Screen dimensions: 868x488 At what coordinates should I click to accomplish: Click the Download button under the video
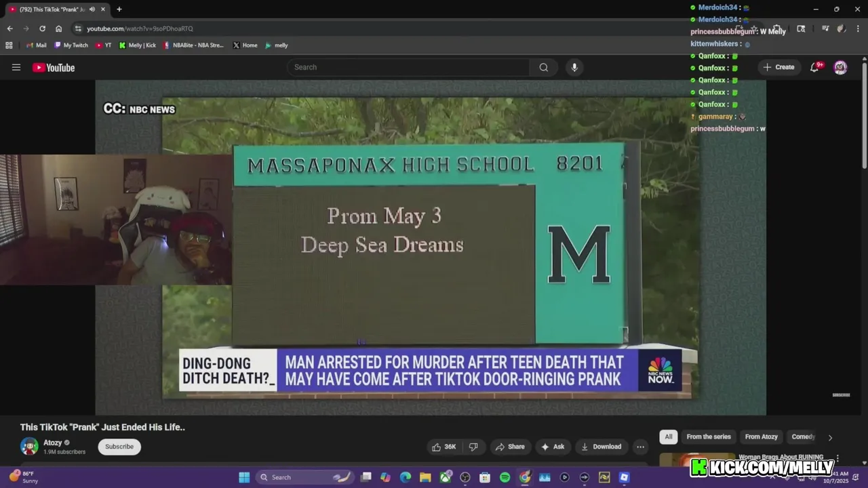click(601, 447)
